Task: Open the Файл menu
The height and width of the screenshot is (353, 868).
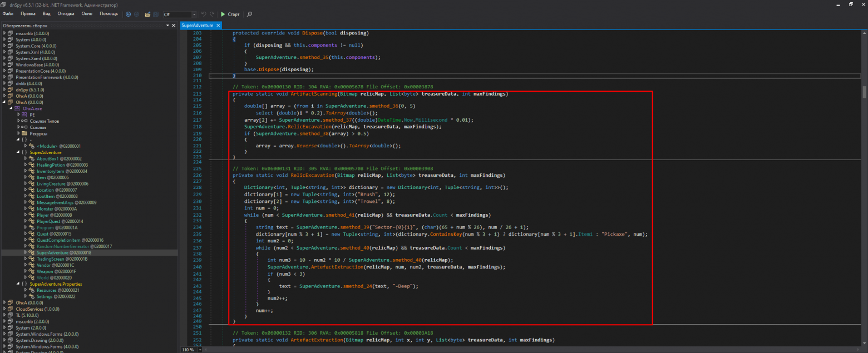Action: point(8,13)
